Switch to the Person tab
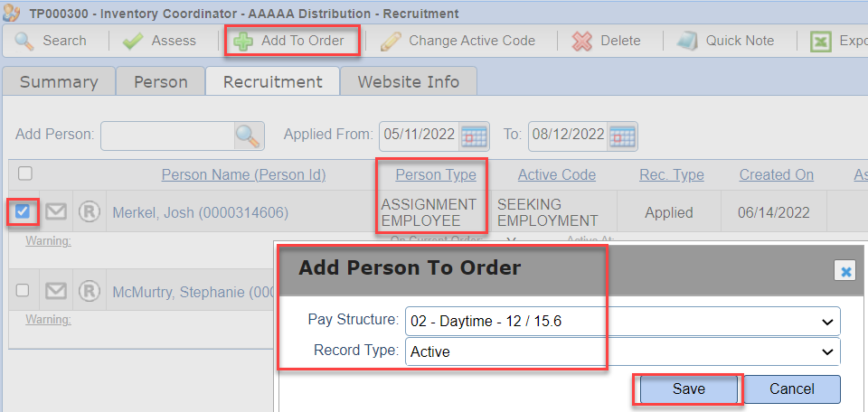This screenshot has height=412, width=868. click(x=161, y=82)
